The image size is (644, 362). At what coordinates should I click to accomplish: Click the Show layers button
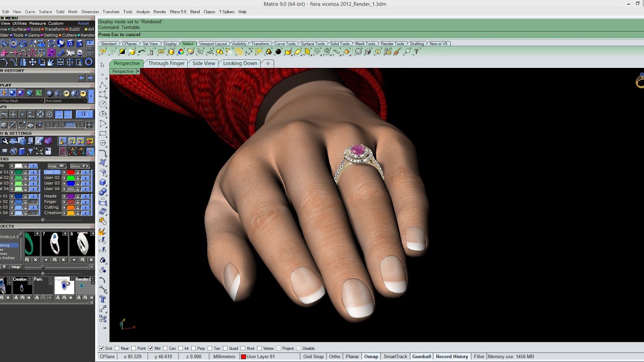tap(79, 166)
